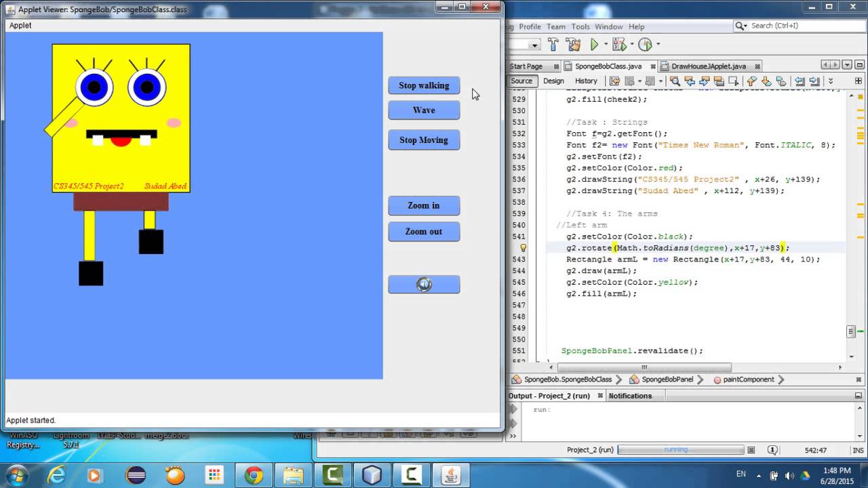868x488 pixels.
Task: Click the Find Selection magnifier icon in editor toolbar
Action: (x=675, y=81)
